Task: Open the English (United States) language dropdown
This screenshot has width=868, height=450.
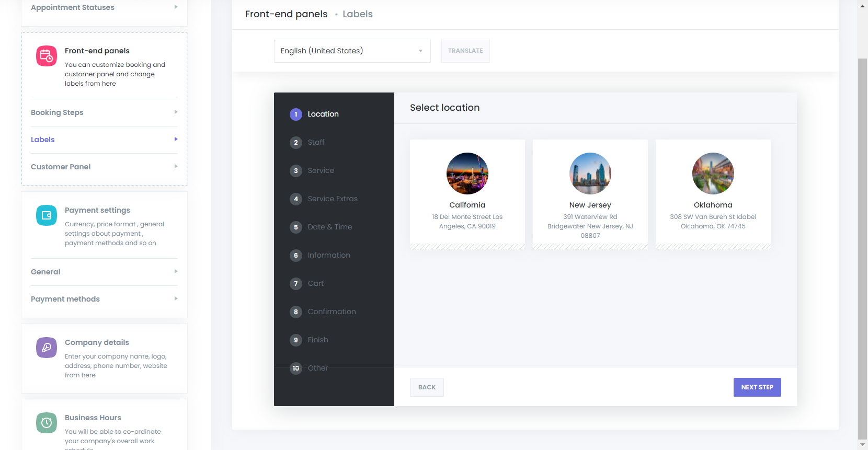Action: tap(352, 51)
